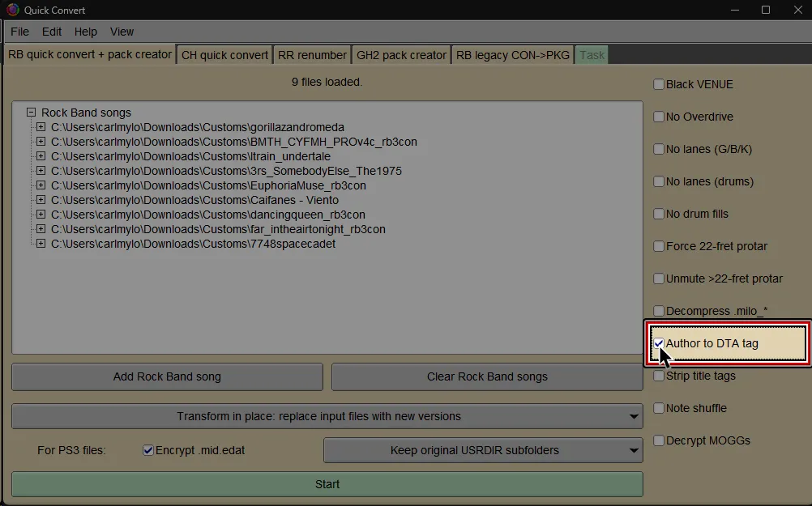
Task: Enable the Note shuffle setting
Action: click(x=659, y=408)
